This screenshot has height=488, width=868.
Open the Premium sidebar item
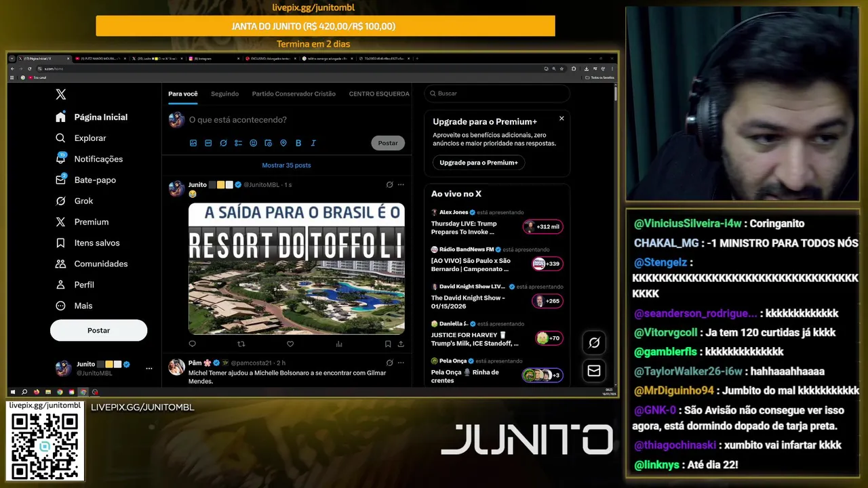coord(82,222)
